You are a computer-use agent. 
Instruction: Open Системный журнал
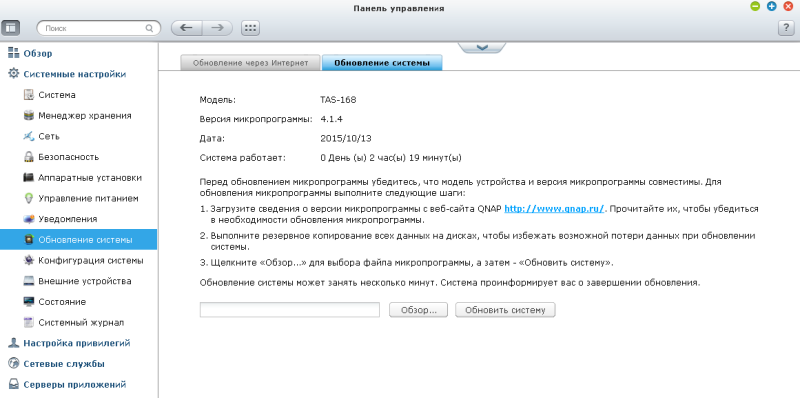pyautogui.click(x=81, y=322)
